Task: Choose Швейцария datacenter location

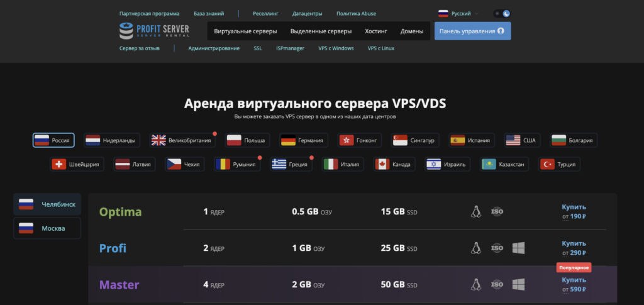Action: coord(77,165)
